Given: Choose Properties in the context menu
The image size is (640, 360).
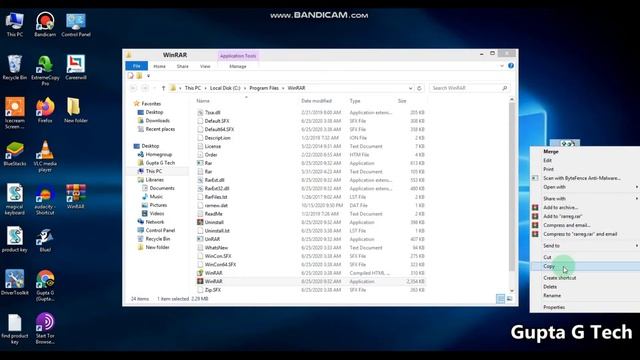Looking at the screenshot, I should pyautogui.click(x=584, y=307).
